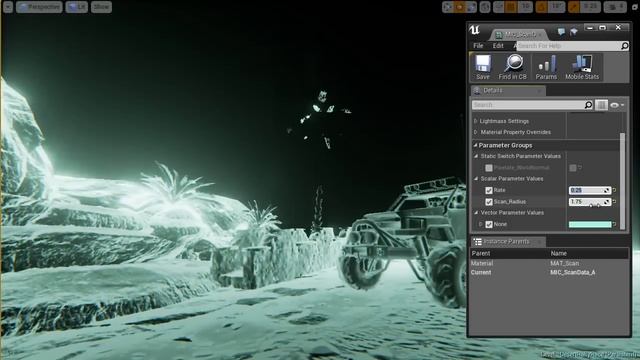Viewport: 640px width, 360px height.
Task: Click the Unreal Engine logo icon
Action: point(474,30)
